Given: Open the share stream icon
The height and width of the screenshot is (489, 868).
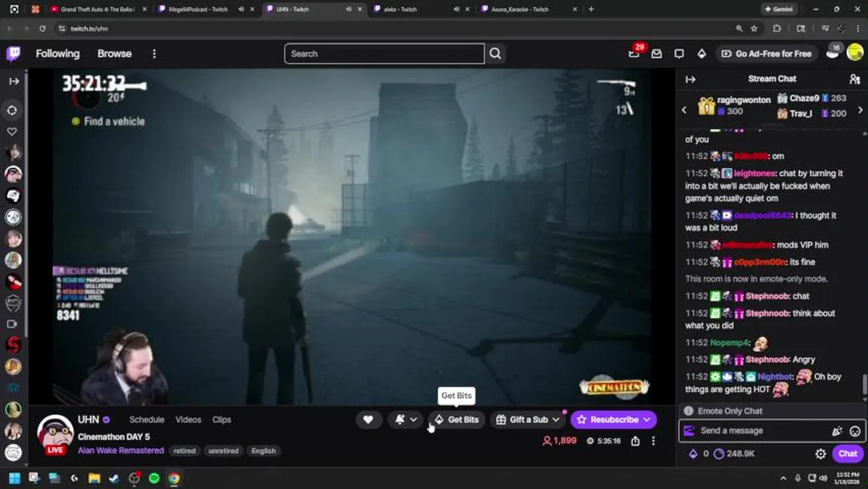Looking at the screenshot, I should coord(635,441).
